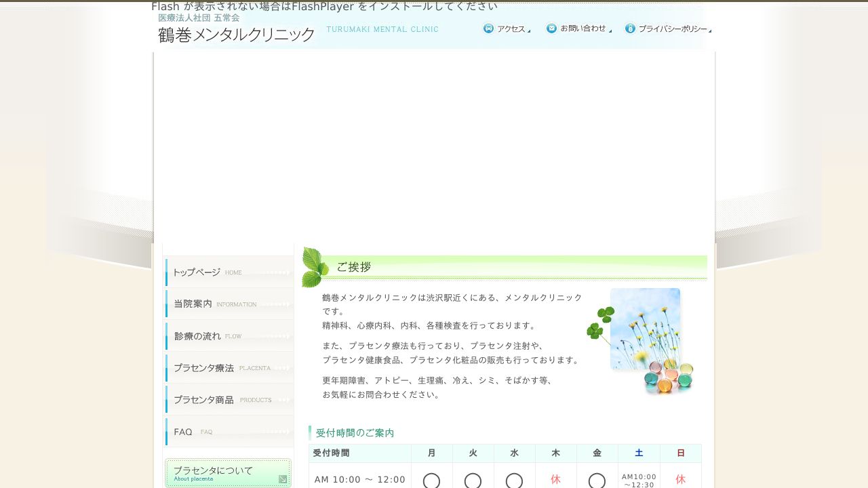Image resolution: width=868 pixels, height=488 pixels.
Task: Click the arrow dots icon on FAQ menu item
Action: pos(279,431)
